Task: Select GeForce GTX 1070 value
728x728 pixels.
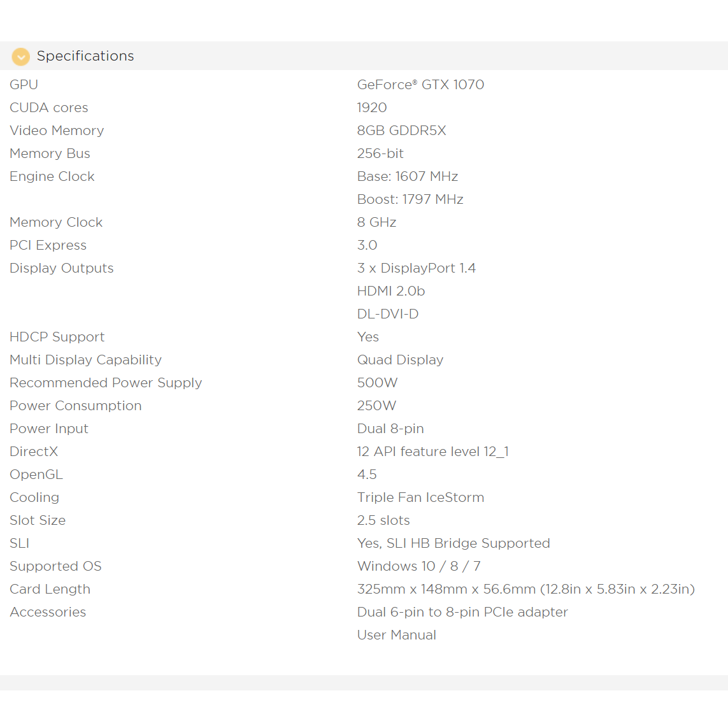Action: (x=420, y=85)
